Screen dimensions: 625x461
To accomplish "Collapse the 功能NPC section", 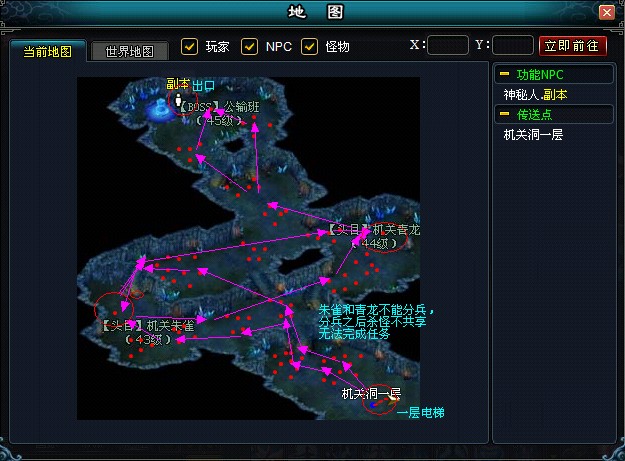I will (x=505, y=74).
